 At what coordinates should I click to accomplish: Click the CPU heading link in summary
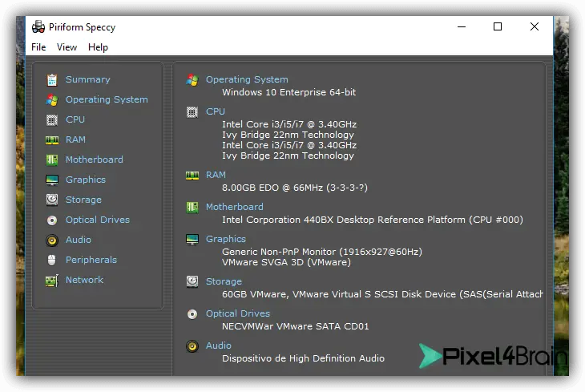[216, 111]
